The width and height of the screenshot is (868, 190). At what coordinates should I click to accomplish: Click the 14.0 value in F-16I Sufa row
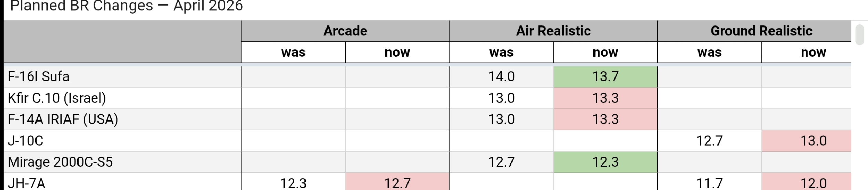(x=501, y=76)
